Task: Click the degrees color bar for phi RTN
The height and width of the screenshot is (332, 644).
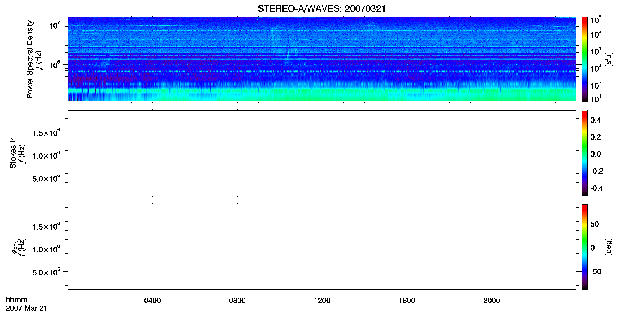Action: (584, 247)
